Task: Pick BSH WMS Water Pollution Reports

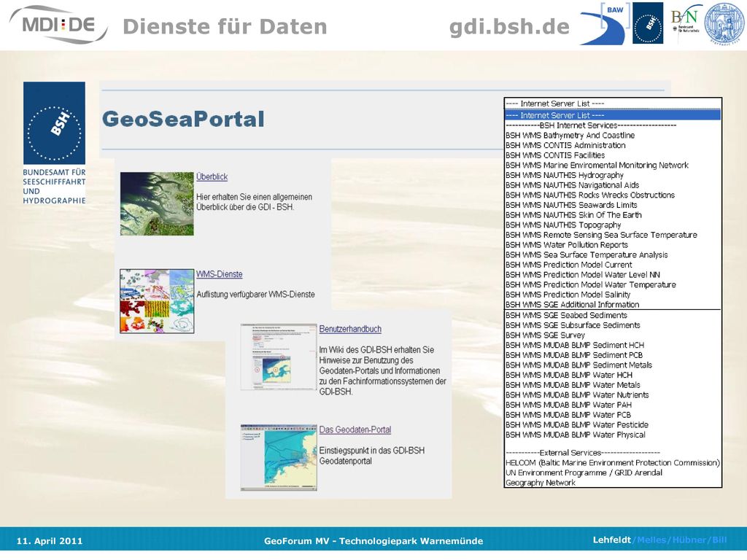Action: pyautogui.click(x=613, y=245)
